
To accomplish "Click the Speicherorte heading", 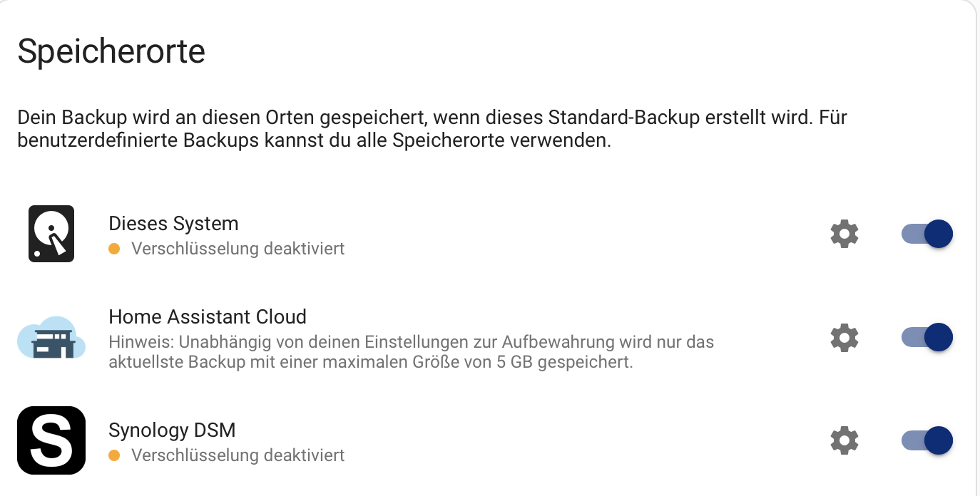I will point(111,52).
